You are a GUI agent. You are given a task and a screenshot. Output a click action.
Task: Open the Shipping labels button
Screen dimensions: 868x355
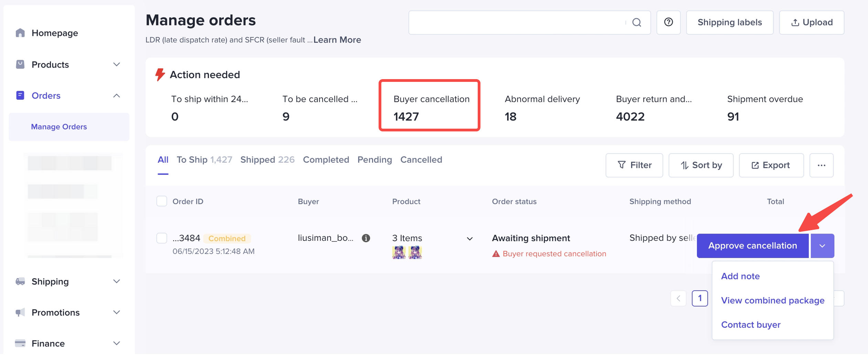(x=730, y=23)
